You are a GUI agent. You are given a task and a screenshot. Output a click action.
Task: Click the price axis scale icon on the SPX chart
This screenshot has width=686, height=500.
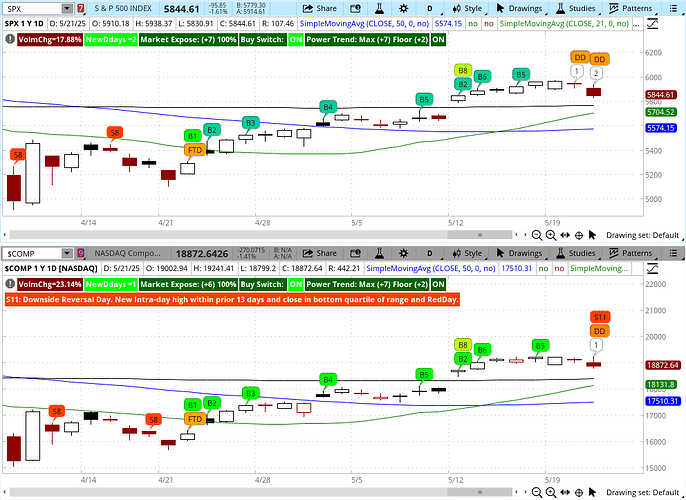[652, 24]
